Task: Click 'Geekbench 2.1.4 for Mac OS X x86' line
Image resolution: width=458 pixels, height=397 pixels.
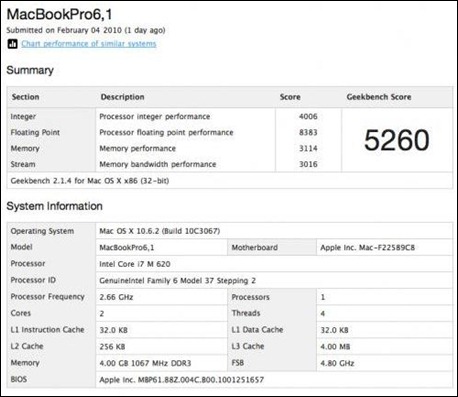Action: coord(90,181)
